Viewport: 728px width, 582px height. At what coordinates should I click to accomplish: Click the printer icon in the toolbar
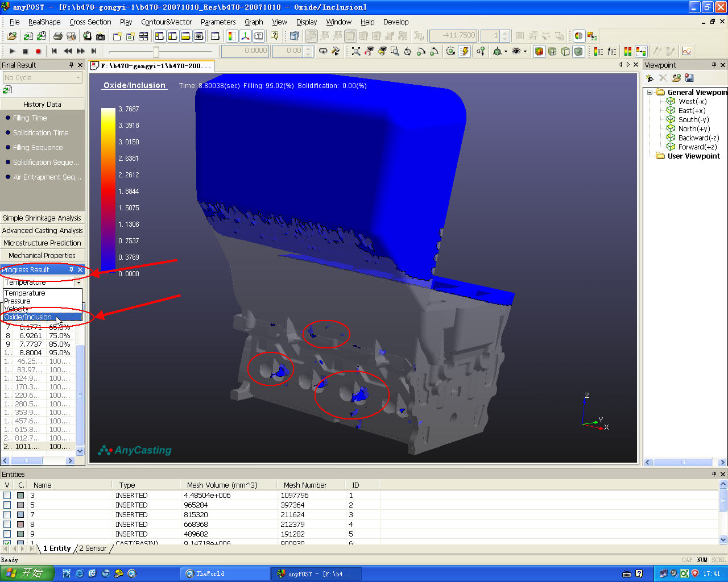pos(57,36)
